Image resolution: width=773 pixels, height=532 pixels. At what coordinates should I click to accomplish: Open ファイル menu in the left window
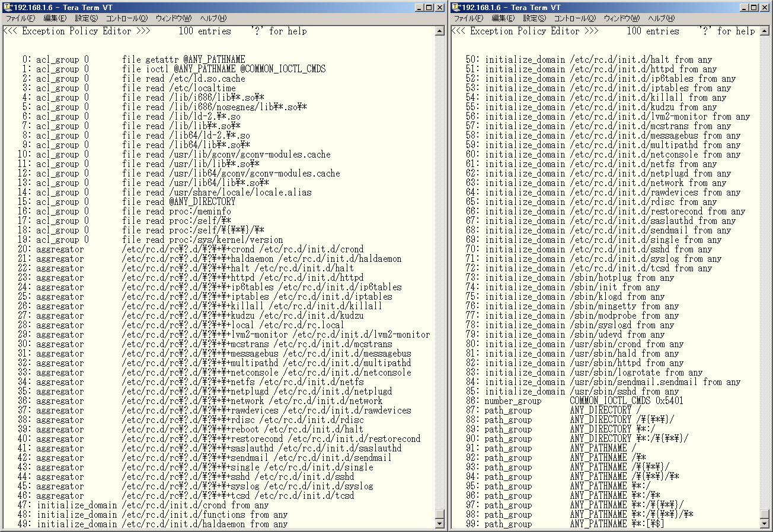[20, 18]
